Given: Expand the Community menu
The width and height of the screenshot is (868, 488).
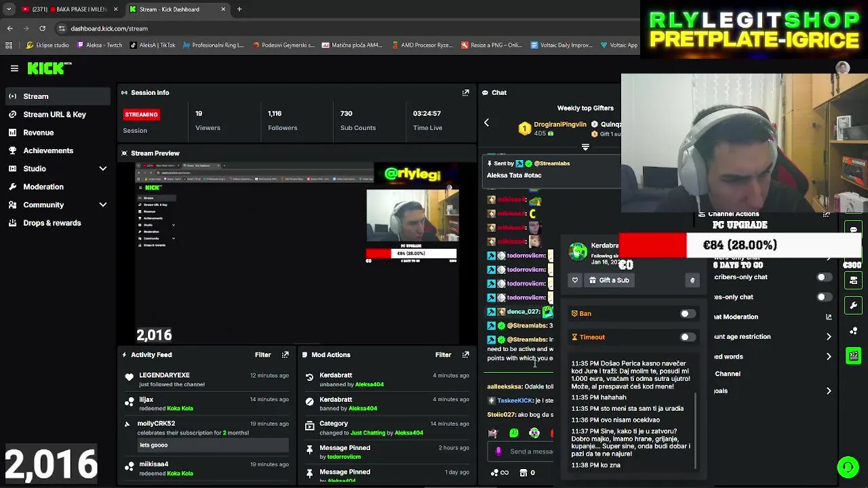Looking at the screenshot, I should click(x=103, y=205).
